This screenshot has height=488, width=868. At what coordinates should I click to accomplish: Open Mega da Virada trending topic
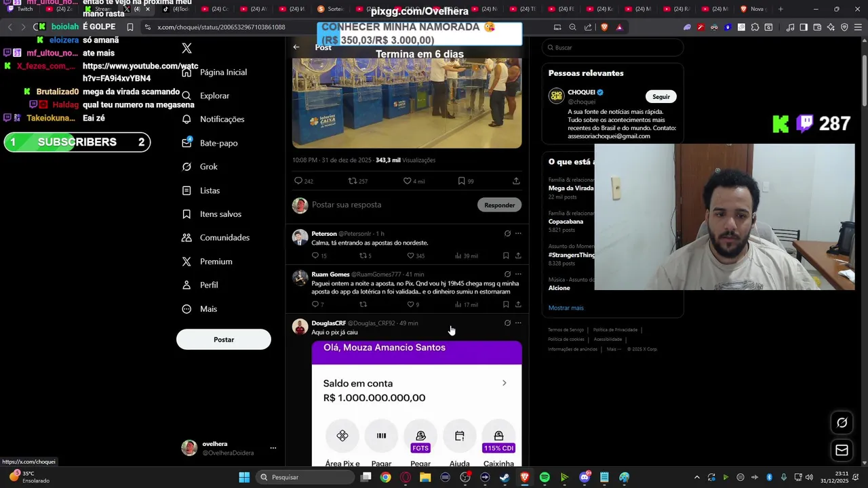pyautogui.click(x=571, y=188)
